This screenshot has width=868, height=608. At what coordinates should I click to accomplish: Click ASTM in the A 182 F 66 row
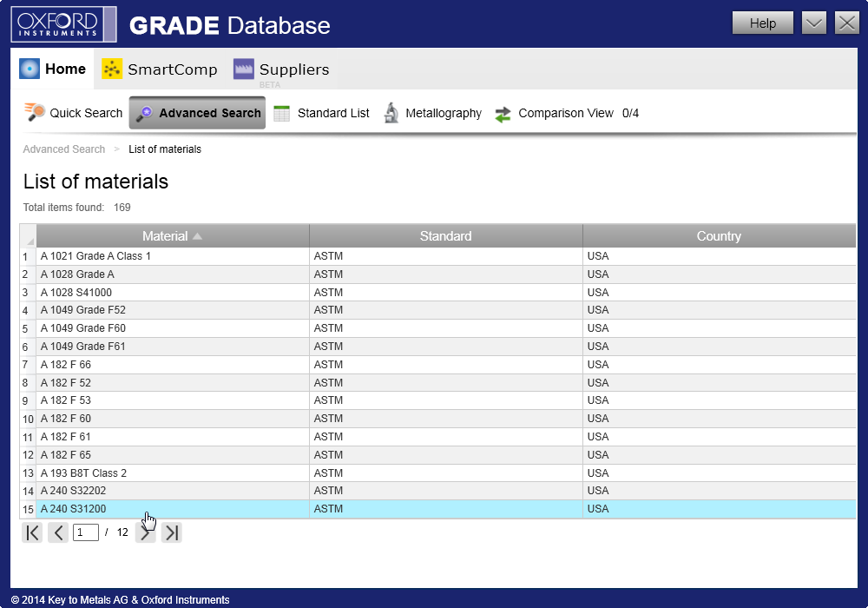point(328,364)
